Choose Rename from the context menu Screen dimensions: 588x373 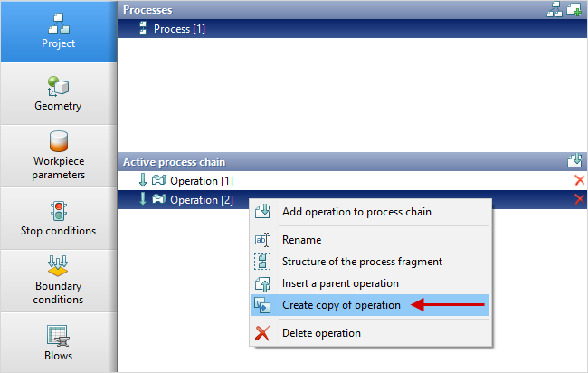tap(301, 240)
